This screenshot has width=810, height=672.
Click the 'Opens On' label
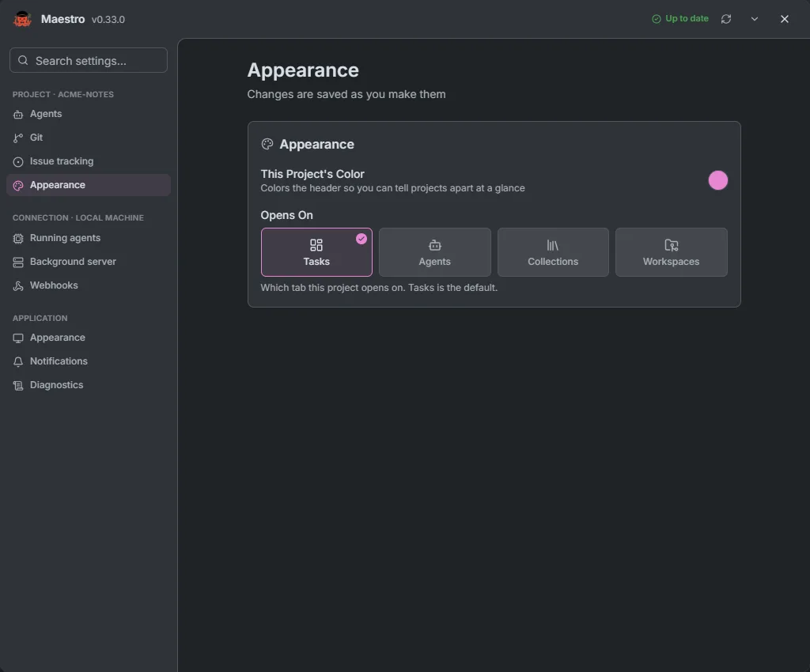(286, 215)
